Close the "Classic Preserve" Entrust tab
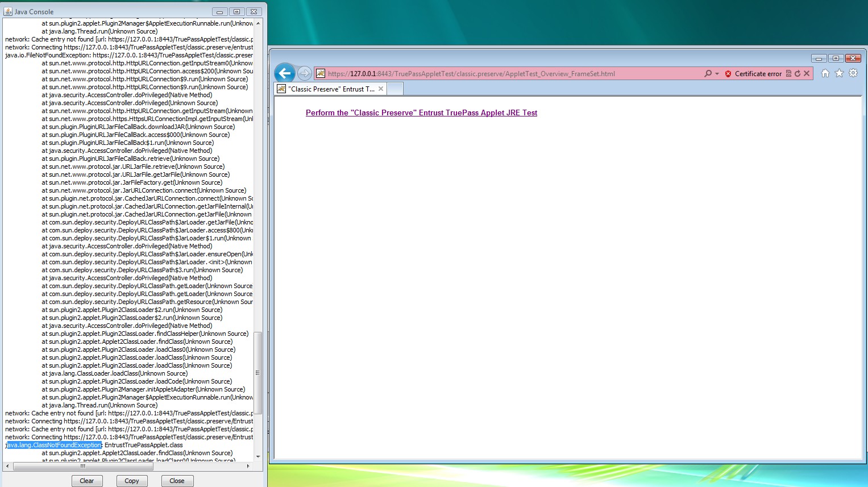Image resolution: width=868 pixels, height=487 pixels. point(381,89)
